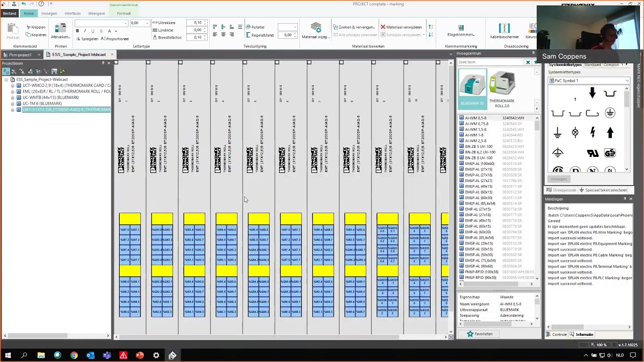Click Materiaal verwijderen red cross
Screen dimensions: 644x362
pos(383,27)
